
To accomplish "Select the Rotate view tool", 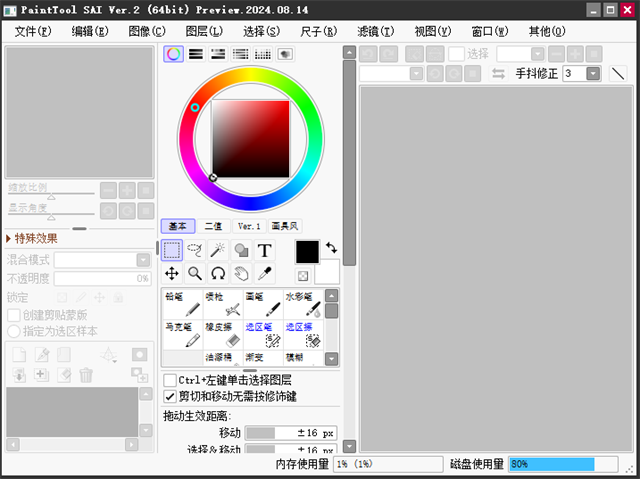I will [x=218, y=273].
